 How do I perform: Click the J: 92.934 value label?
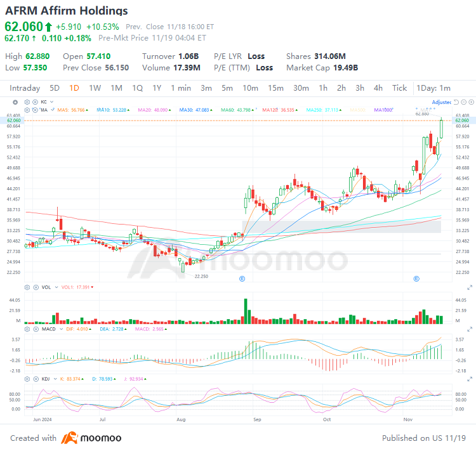(135, 379)
